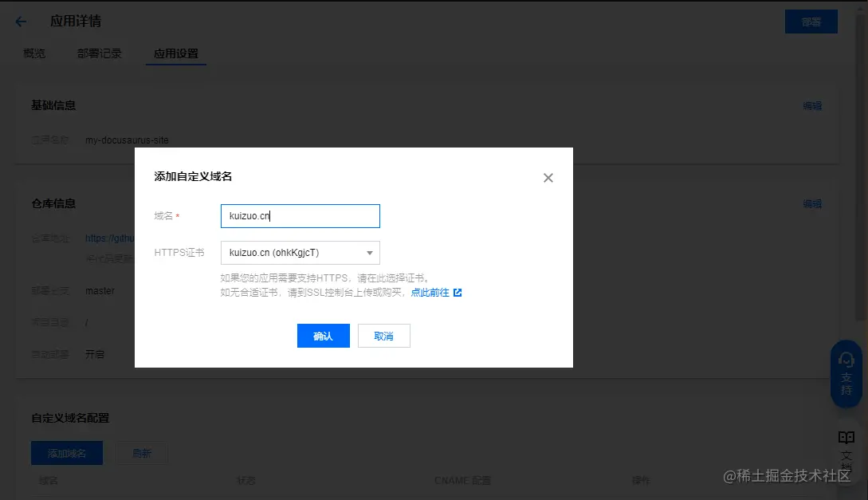Viewport: 868px width, 500px height.
Task: Click the 添加自定义域名 dialog title
Action: click(193, 176)
